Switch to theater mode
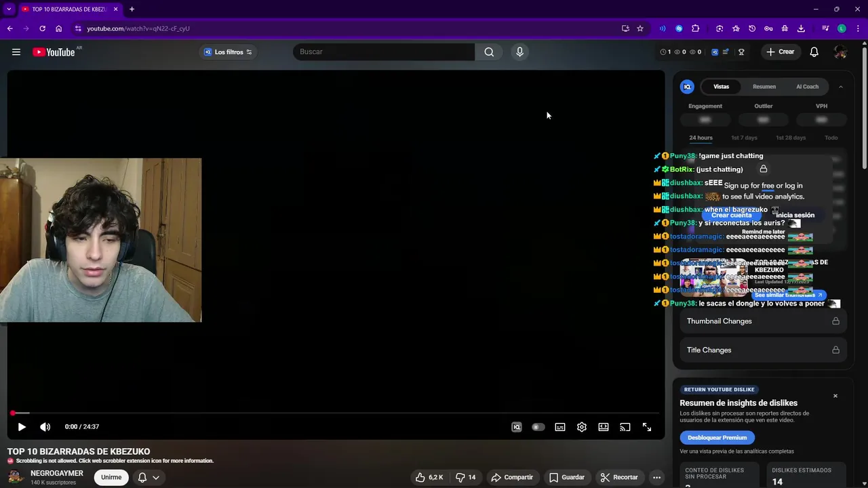This screenshot has height=488, width=868. click(604, 427)
